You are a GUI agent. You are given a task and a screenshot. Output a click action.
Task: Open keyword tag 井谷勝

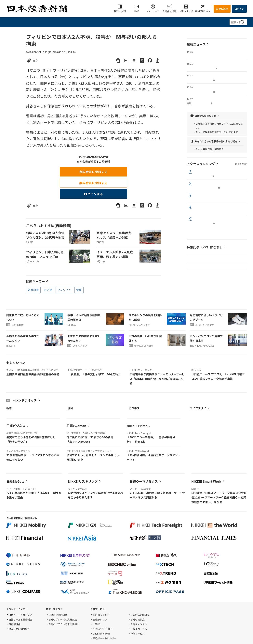coord(48,290)
